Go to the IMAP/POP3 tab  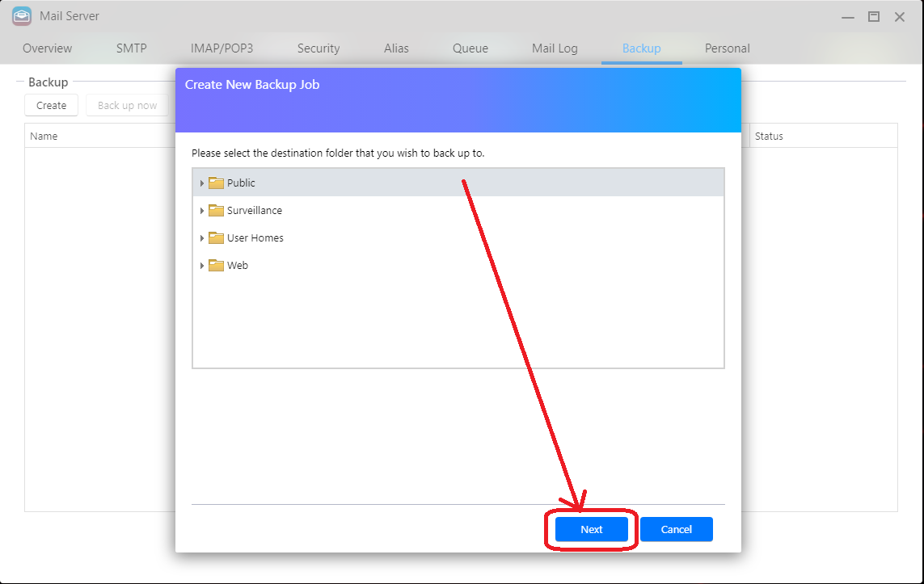coord(222,48)
